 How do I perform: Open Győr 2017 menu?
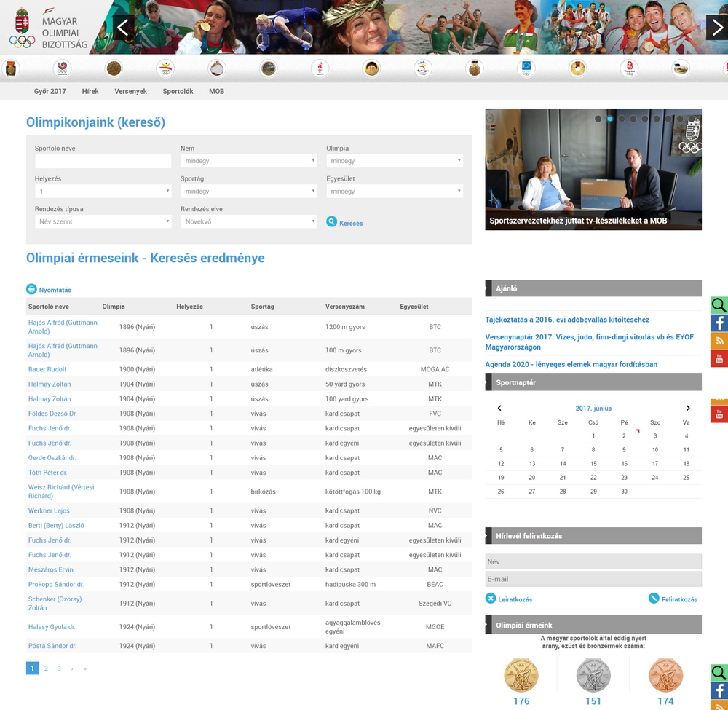pyautogui.click(x=50, y=92)
